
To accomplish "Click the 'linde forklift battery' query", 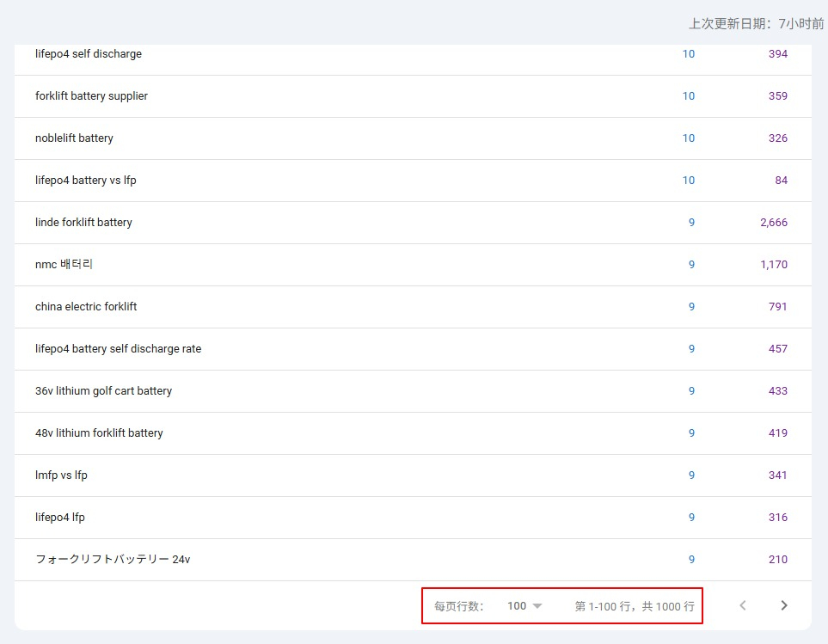I will (83, 223).
